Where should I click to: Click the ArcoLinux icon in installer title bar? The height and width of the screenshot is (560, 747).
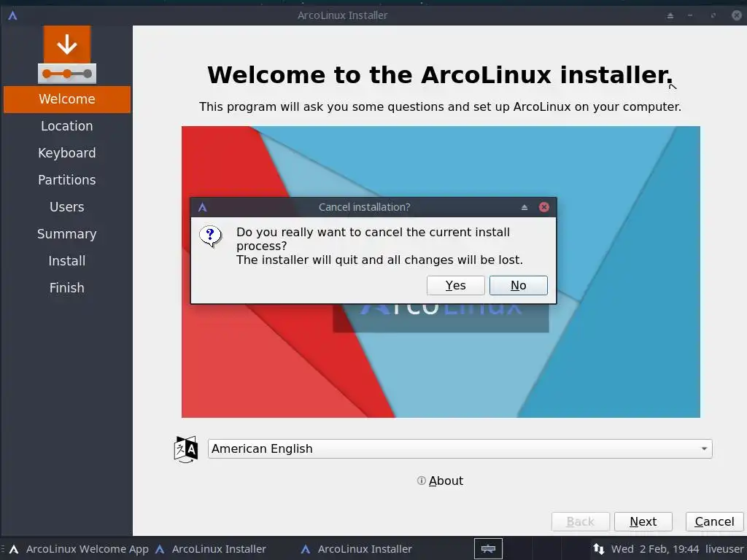click(x=13, y=15)
